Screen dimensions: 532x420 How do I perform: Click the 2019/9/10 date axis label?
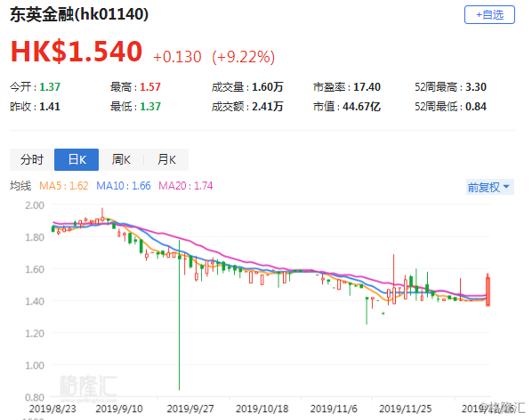point(119,408)
